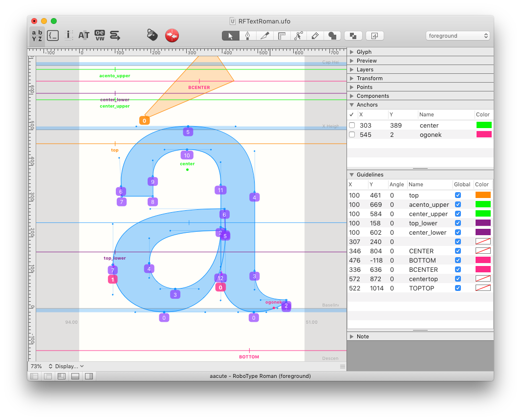Check the box for the center anchor
Screen dimensions: 521x420
point(352,125)
